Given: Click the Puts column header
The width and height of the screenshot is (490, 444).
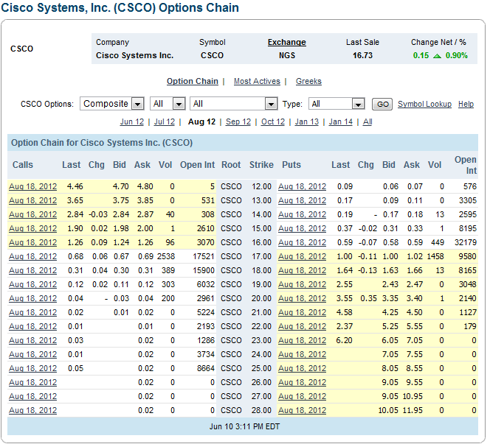Looking at the screenshot, I should coord(291,165).
